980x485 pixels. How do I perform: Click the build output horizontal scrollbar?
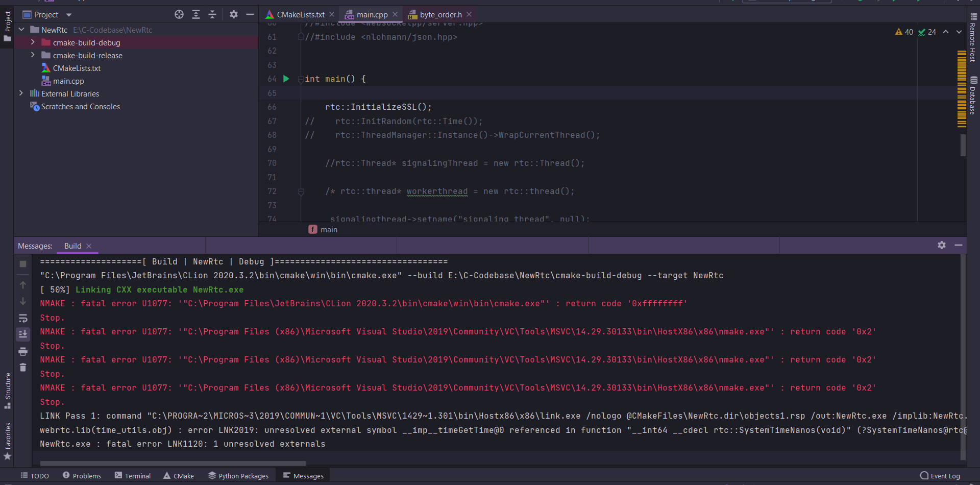(173, 464)
